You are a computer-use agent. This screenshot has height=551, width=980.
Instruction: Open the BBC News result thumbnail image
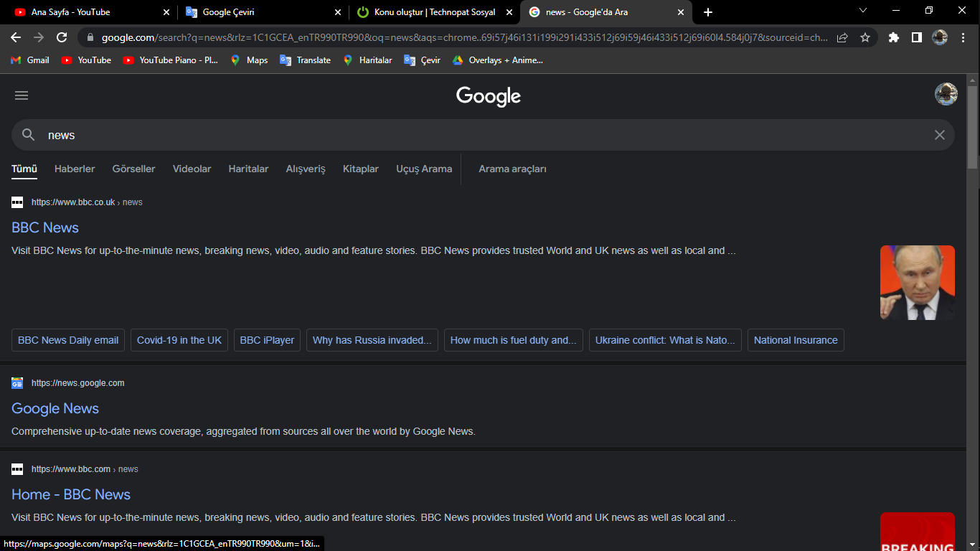pyautogui.click(x=918, y=283)
